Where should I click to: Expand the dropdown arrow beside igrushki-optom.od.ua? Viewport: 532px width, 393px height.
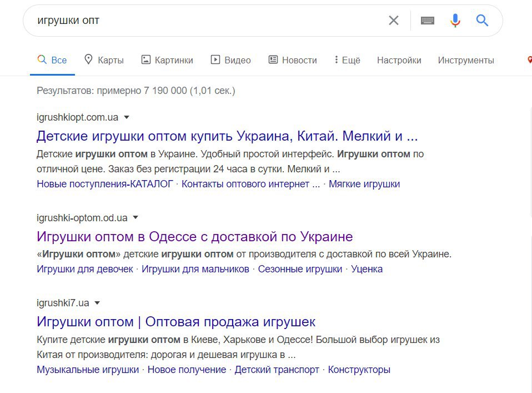click(x=135, y=218)
